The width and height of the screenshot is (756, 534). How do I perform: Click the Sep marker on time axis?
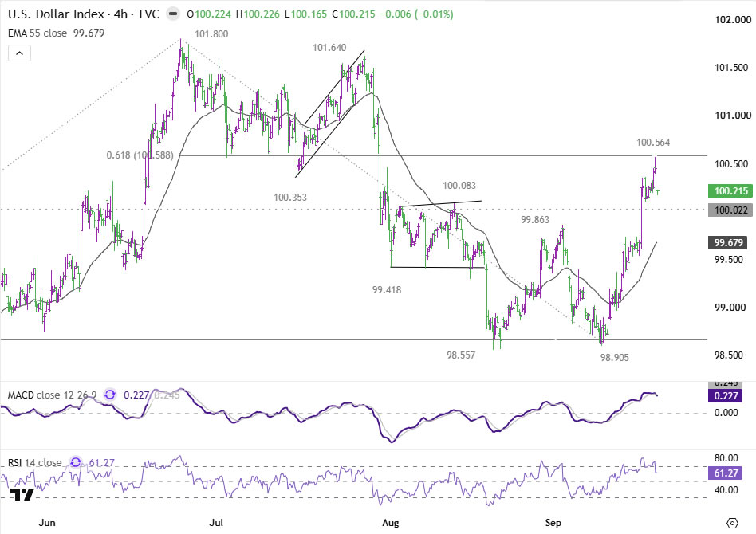pyautogui.click(x=553, y=522)
